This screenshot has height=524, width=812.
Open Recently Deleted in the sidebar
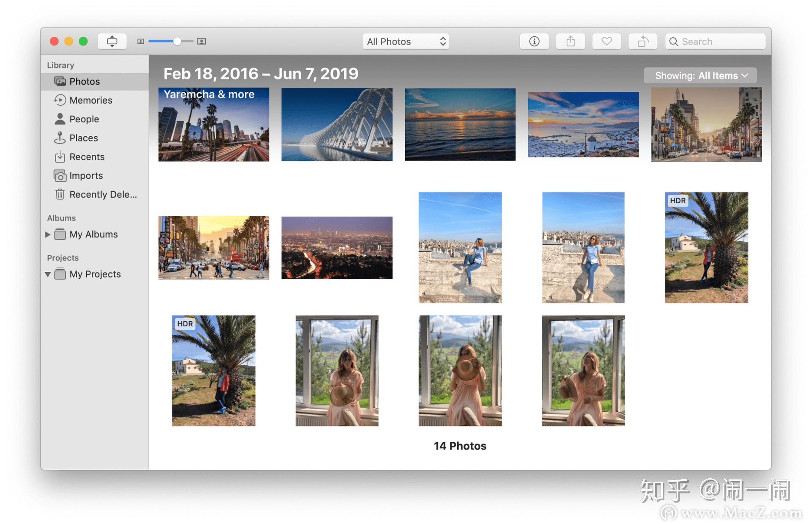click(103, 195)
